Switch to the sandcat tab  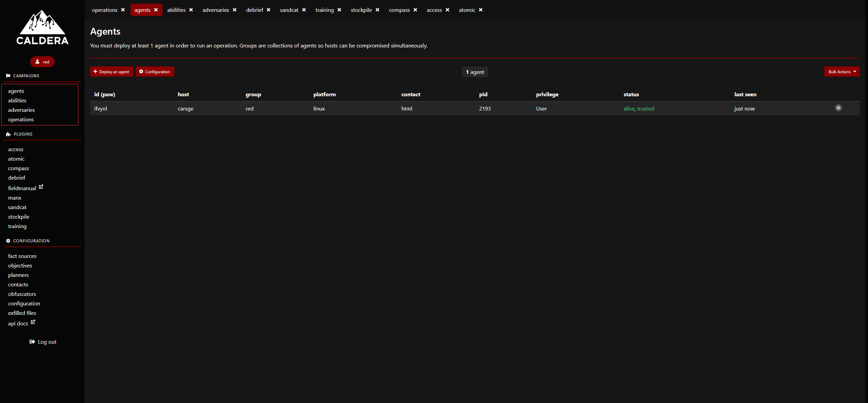point(289,10)
